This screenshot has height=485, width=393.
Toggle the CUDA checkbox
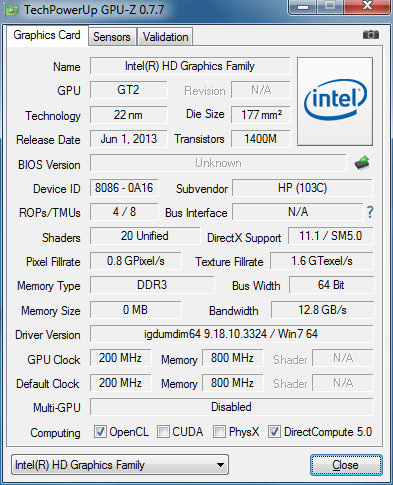[163, 432]
